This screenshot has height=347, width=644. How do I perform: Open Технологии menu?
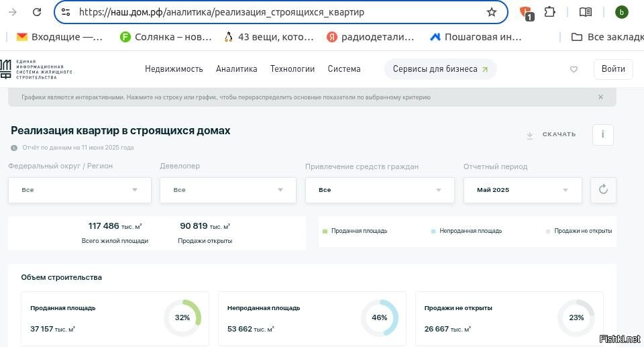click(292, 69)
